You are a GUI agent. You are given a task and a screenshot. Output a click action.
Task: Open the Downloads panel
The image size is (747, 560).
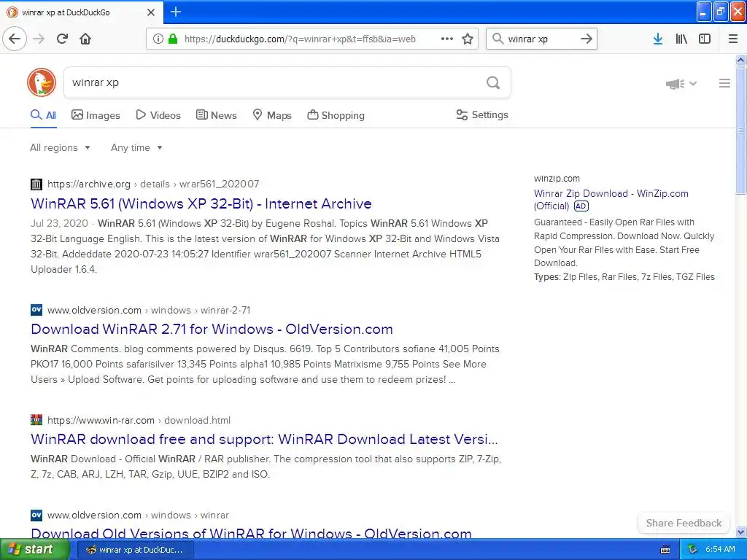pyautogui.click(x=658, y=39)
